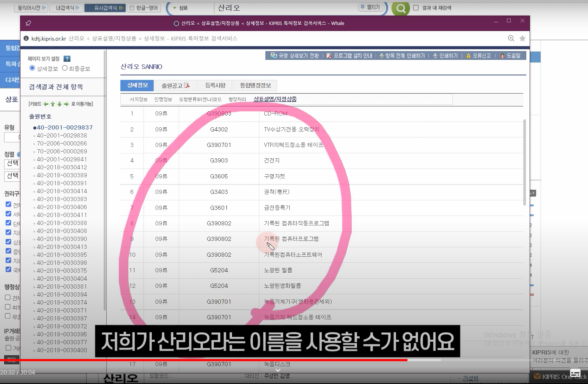Go to 서지정보 sub-tab
The image size is (588, 384).
click(139, 100)
